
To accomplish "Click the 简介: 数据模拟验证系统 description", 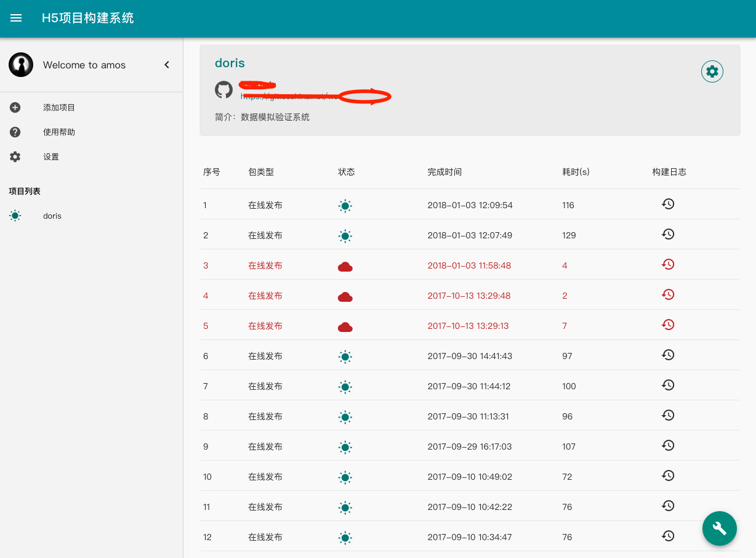I will 262,117.
